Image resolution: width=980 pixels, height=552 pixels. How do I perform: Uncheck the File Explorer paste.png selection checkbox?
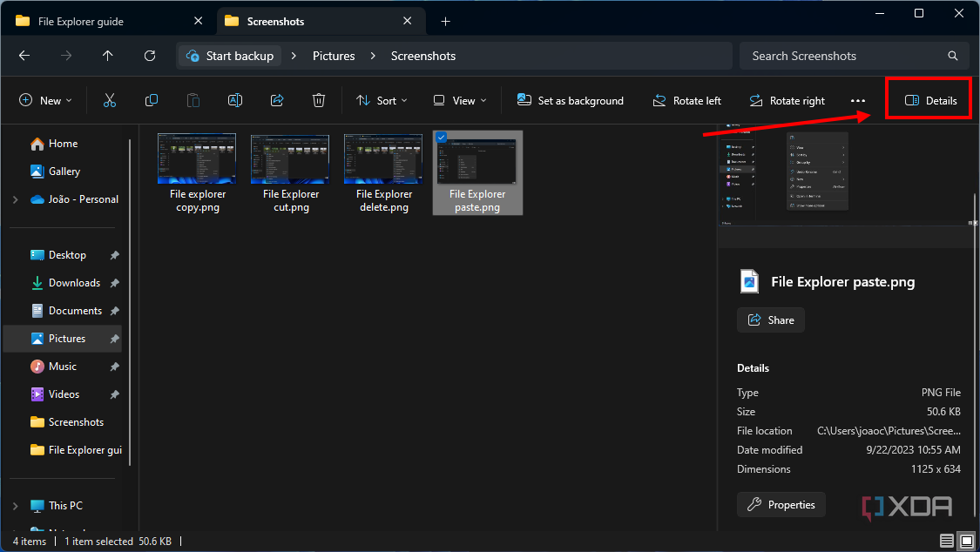441,137
